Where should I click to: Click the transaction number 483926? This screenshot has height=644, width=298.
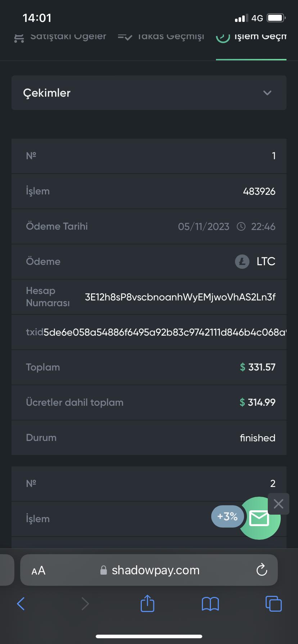259,191
